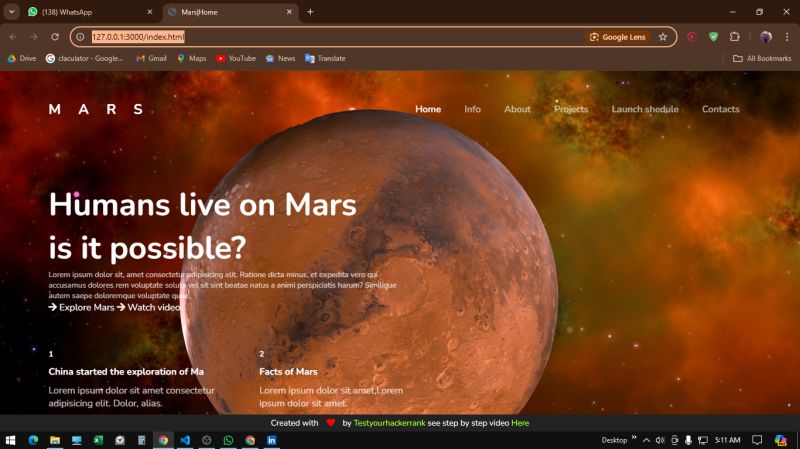Open the Drive bookmark

pyautogui.click(x=22, y=59)
